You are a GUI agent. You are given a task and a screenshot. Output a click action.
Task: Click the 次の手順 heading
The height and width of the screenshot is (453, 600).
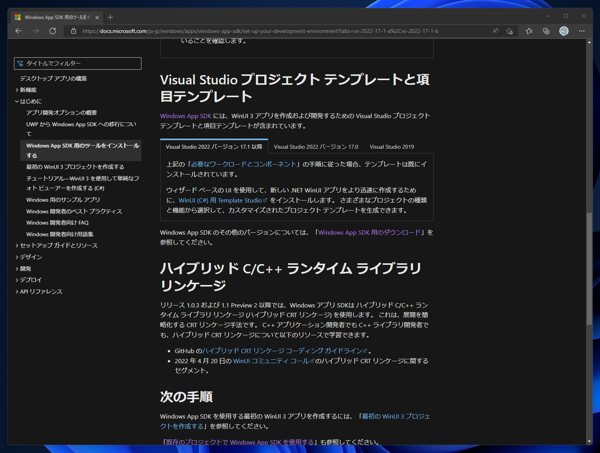pos(186,397)
